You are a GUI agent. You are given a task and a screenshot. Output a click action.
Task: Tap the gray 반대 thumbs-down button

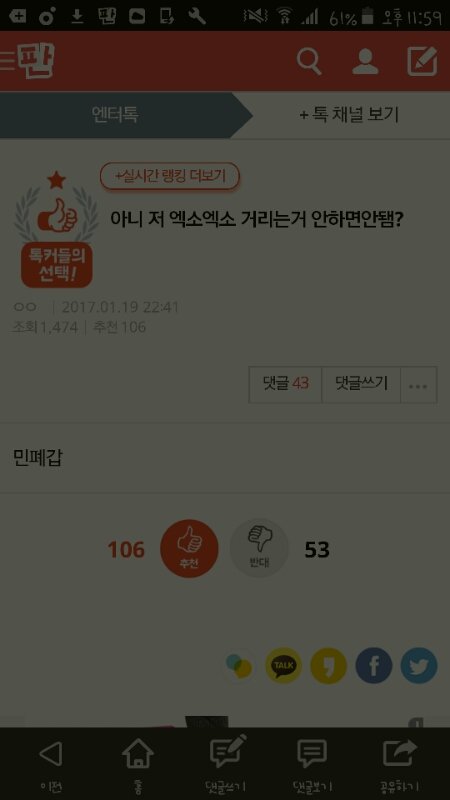click(259, 548)
